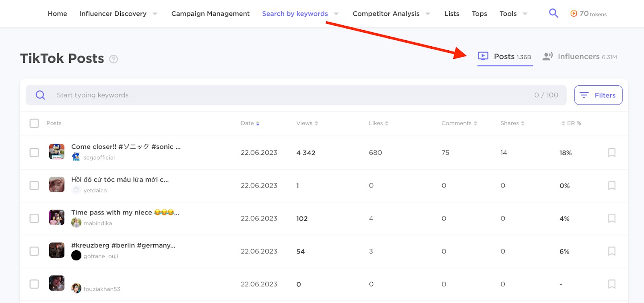Click segaofficial profile avatar icon

tap(76, 157)
